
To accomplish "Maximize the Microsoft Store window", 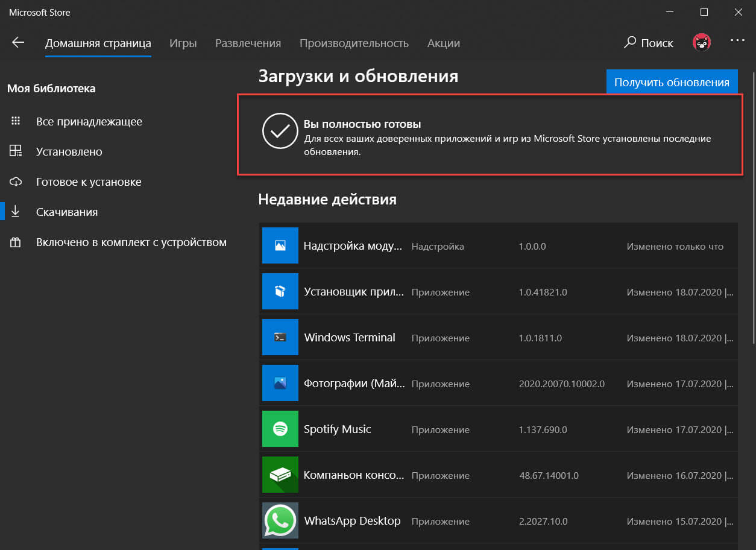I will click(x=704, y=12).
